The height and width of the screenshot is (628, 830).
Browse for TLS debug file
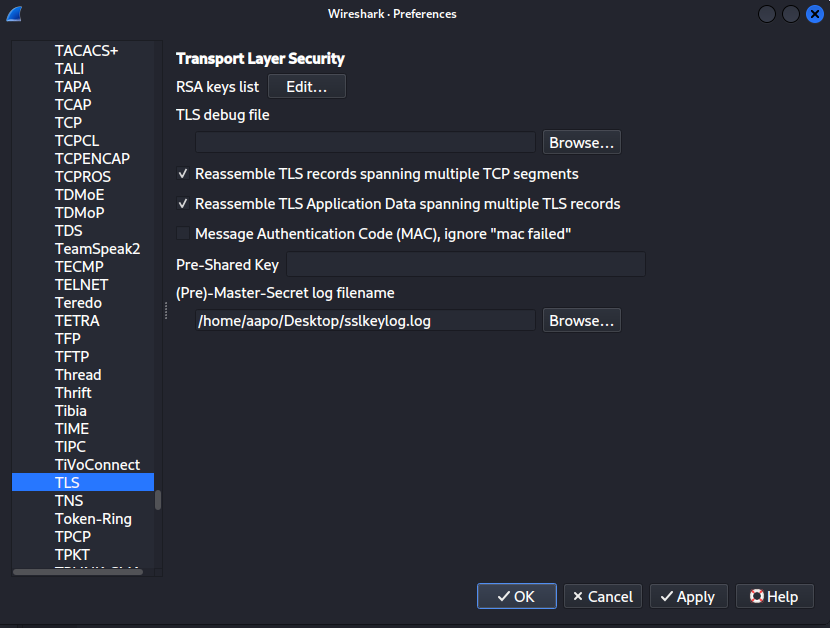(581, 143)
